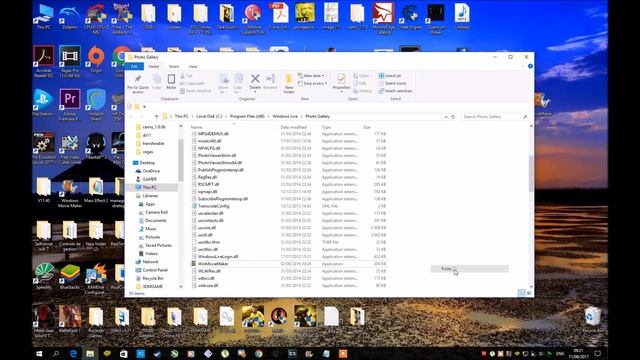640x360 pixels.
Task: Open the taskbar search icon
Action: tap(56, 353)
